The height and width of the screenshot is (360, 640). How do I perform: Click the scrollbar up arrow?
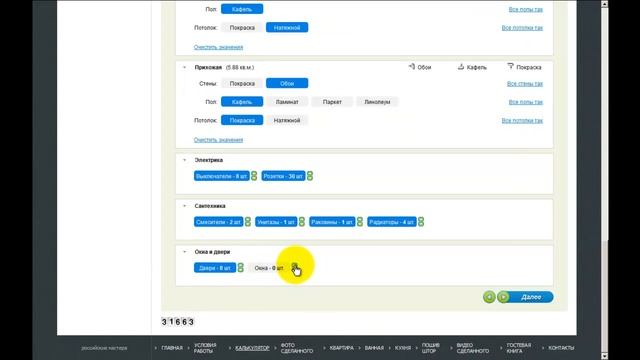pyautogui.click(x=604, y=4)
